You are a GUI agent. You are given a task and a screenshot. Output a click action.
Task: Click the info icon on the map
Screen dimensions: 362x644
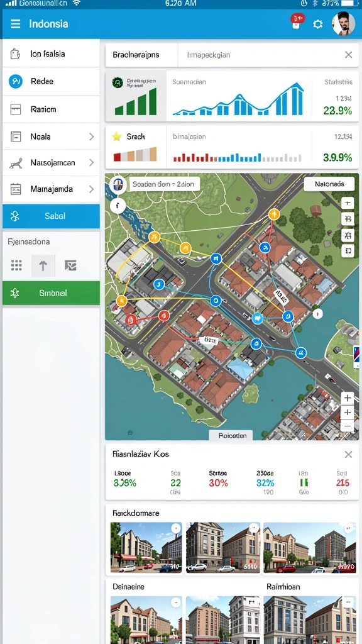coord(118,204)
